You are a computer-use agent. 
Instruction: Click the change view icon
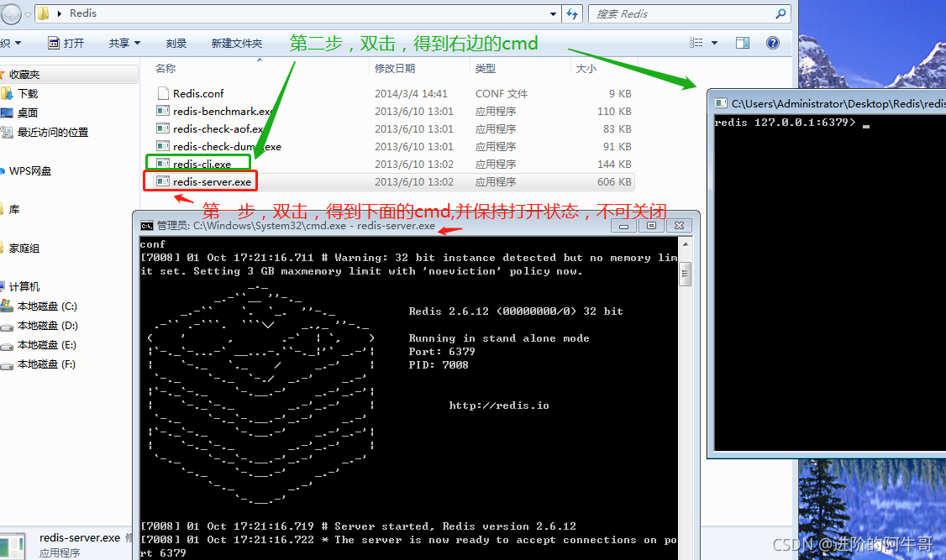(x=696, y=43)
